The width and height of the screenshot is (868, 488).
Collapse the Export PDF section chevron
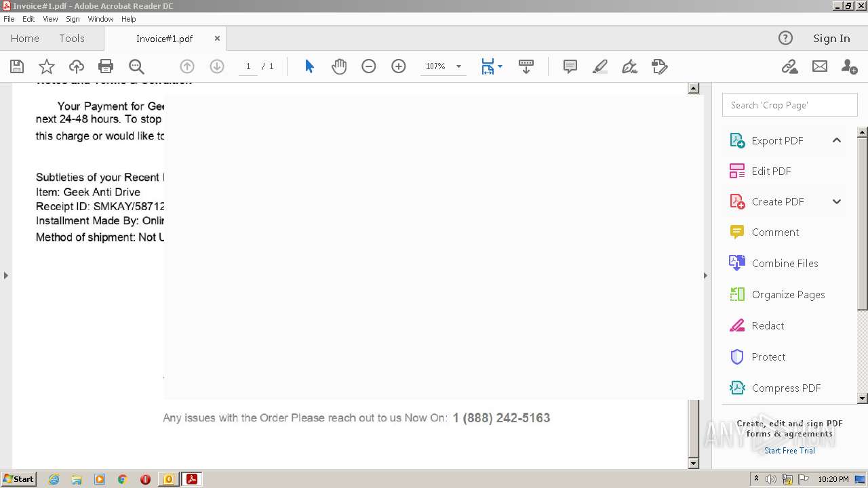[x=837, y=140]
